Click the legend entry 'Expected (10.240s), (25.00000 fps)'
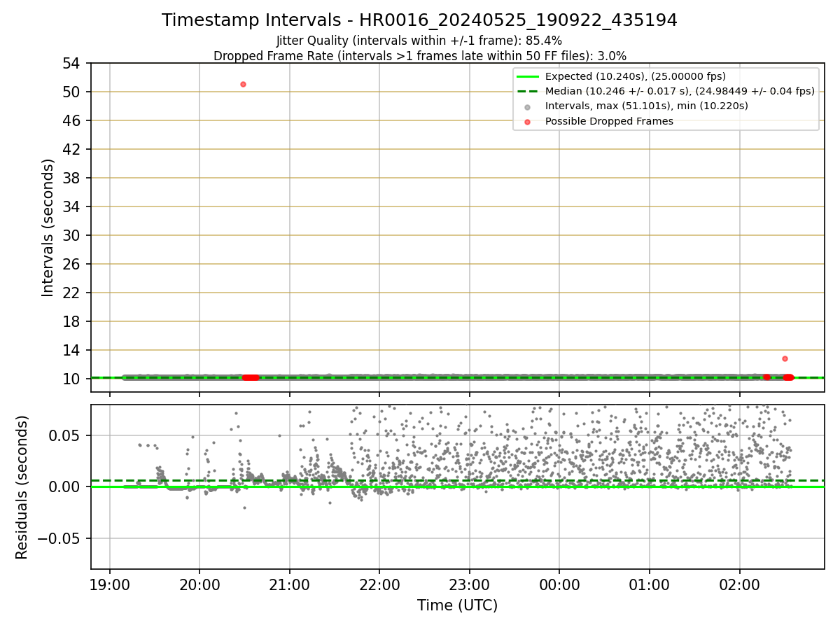Screen dimensions: 840x630 click(636, 76)
